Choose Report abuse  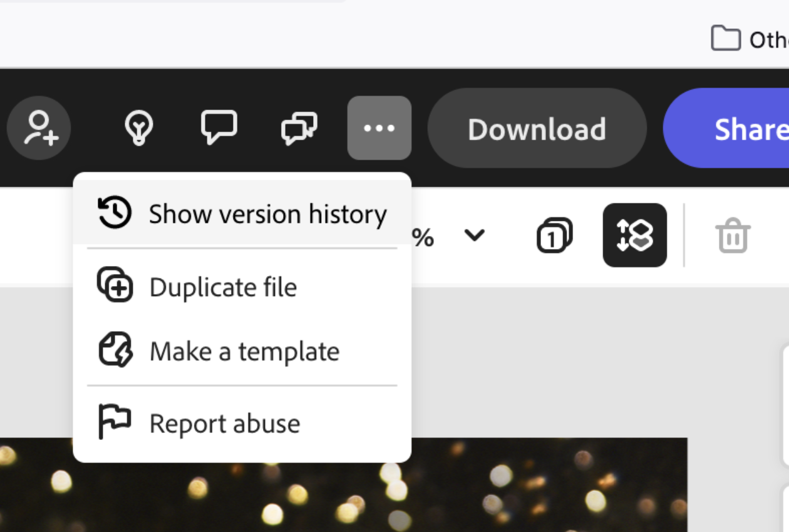224,423
